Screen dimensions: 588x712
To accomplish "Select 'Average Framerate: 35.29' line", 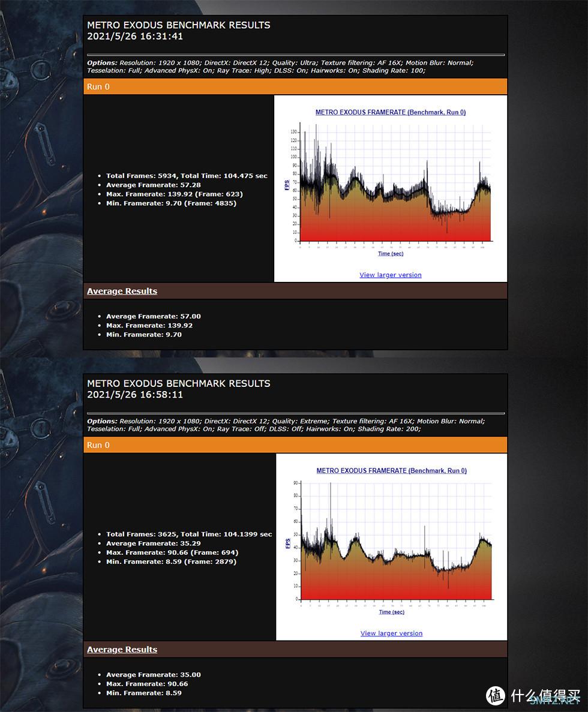I will (154, 543).
